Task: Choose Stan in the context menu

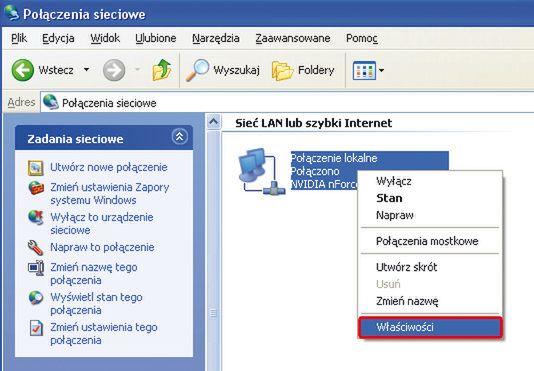Action: tap(430, 198)
